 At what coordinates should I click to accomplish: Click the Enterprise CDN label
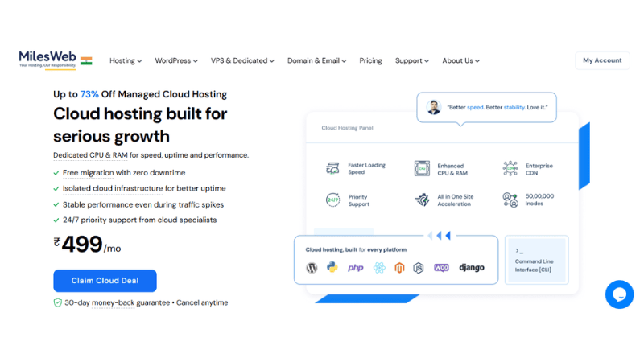coord(539,169)
